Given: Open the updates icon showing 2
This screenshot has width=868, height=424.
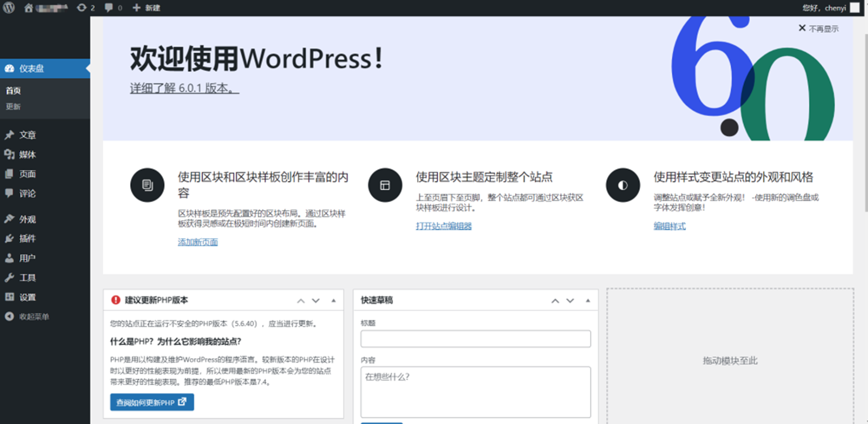Looking at the screenshot, I should (85, 7).
